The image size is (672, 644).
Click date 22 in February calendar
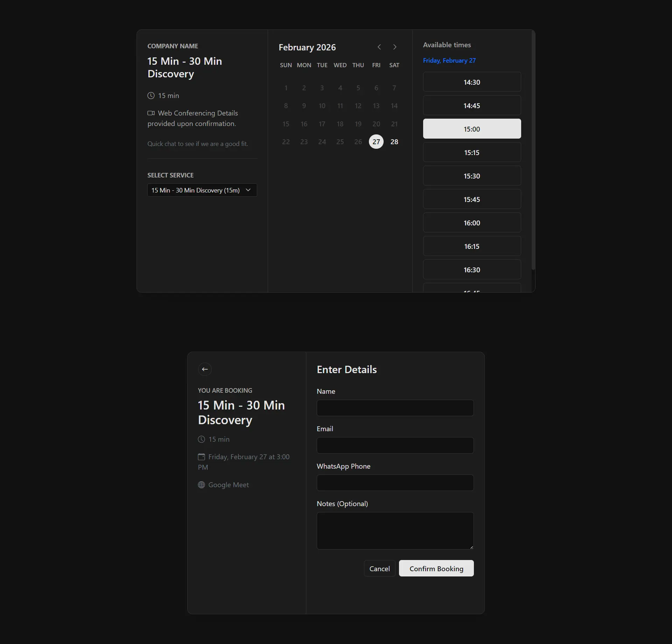click(286, 142)
